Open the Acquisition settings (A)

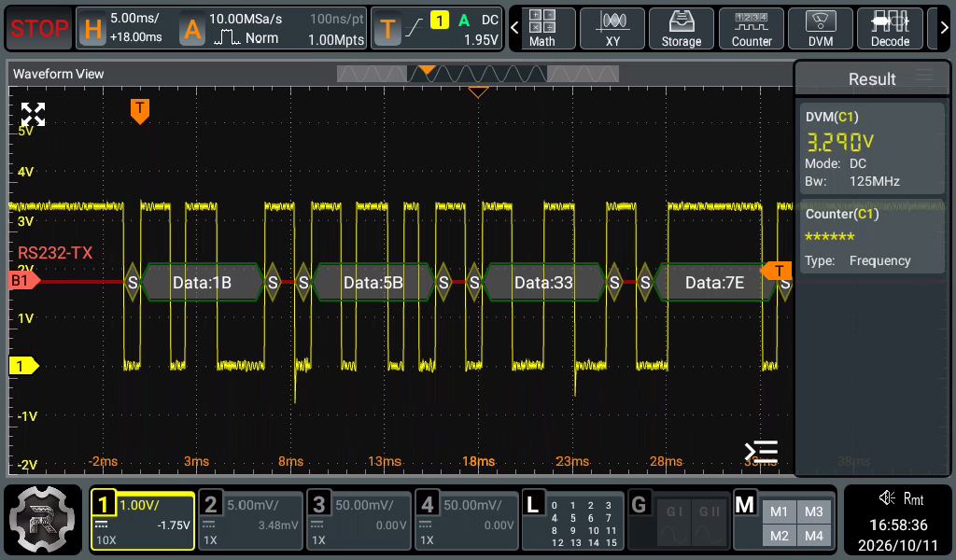click(x=192, y=29)
